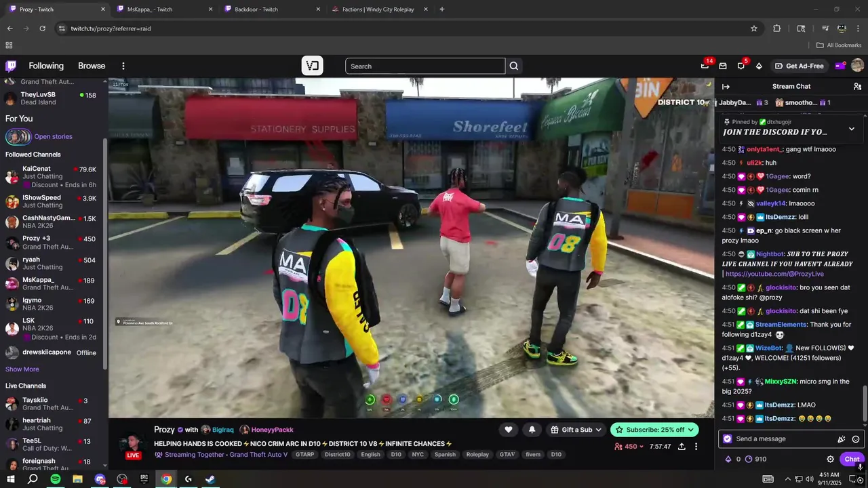Open Biglraq's channel link
The width and height of the screenshot is (868, 488).
pos(224,430)
